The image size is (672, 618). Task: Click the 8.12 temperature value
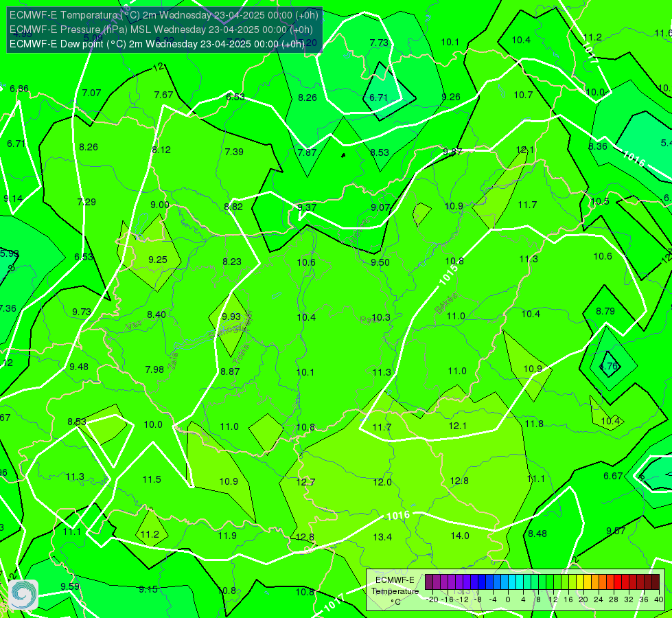point(161,150)
